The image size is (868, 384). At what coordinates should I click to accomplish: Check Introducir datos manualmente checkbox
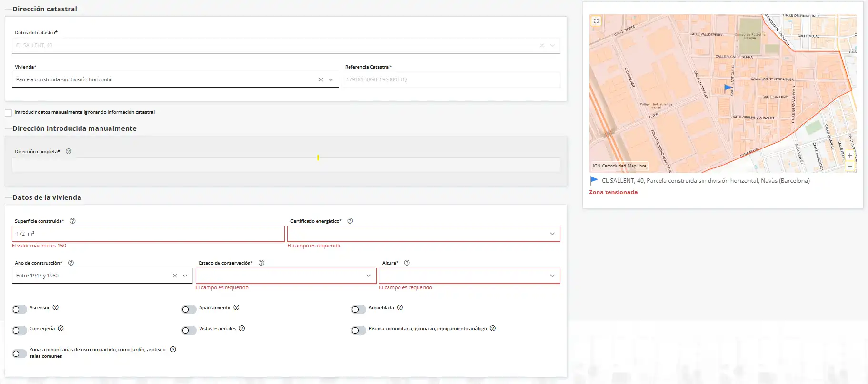[9, 113]
